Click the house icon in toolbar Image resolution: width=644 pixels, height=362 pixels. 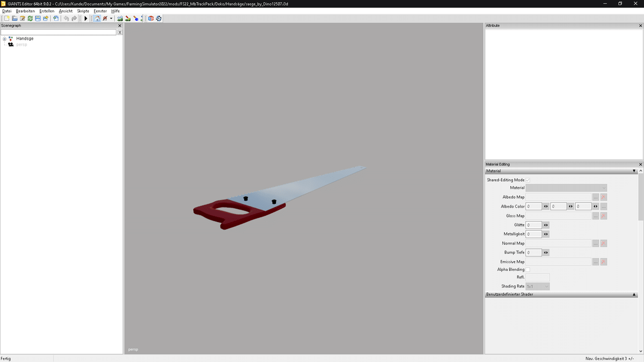(x=97, y=18)
